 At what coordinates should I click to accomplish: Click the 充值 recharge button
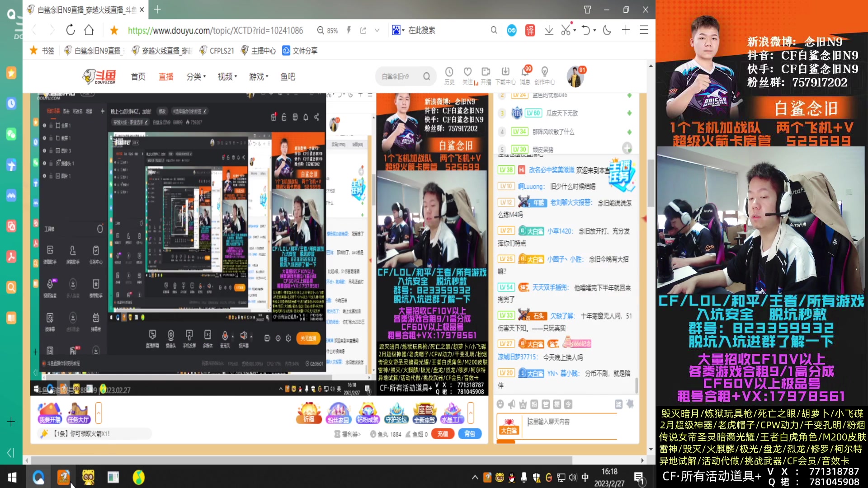[x=442, y=433]
